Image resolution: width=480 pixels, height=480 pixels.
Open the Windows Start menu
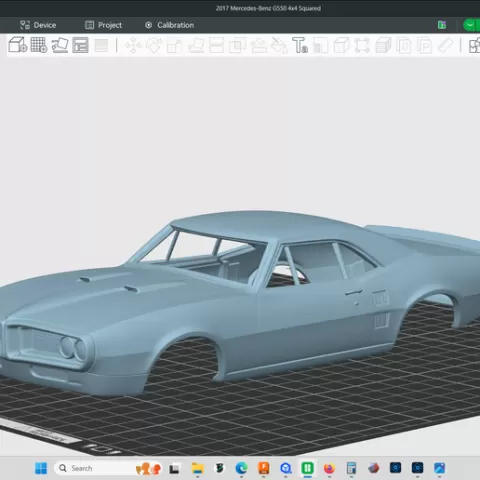tap(41, 468)
